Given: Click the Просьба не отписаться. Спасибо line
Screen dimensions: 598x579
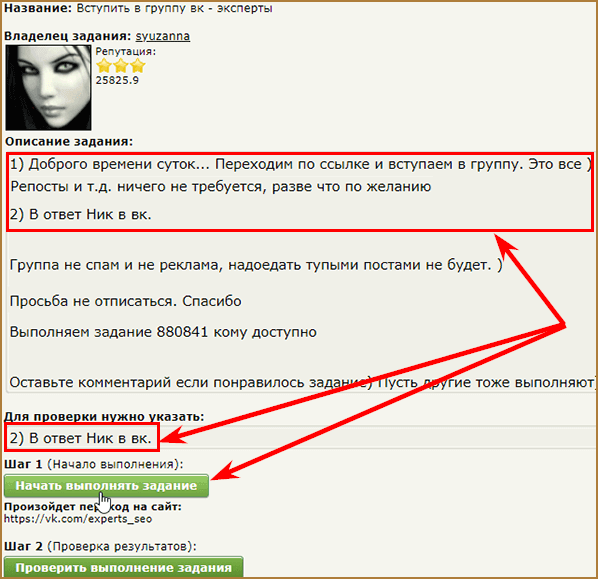Looking at the screenshot, I should click(x=125, y=301).
